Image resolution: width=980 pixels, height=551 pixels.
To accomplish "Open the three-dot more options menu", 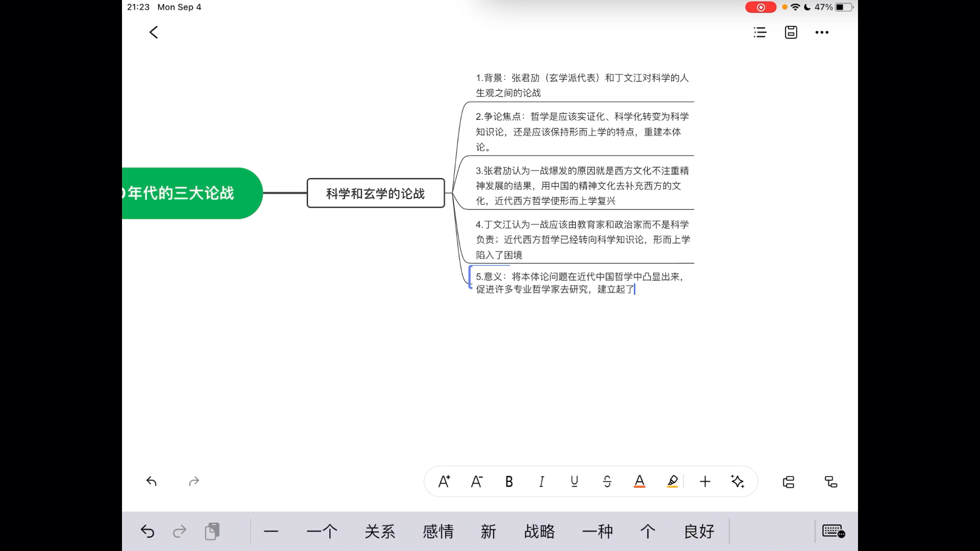I will pyautogui.click(x=822, y=32).
